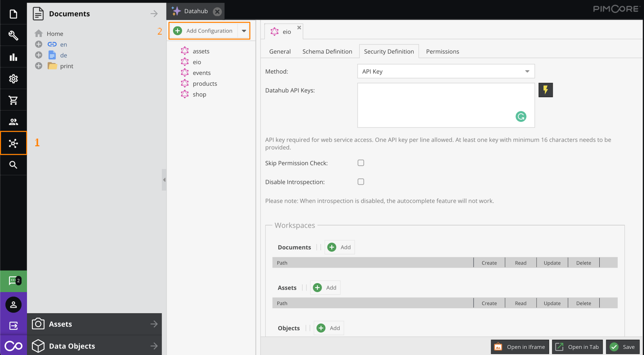Image resolution: width=644 pixels, height=355 pixels.
Task: Add a Documents workspace
Action: (x=339, y=247)
